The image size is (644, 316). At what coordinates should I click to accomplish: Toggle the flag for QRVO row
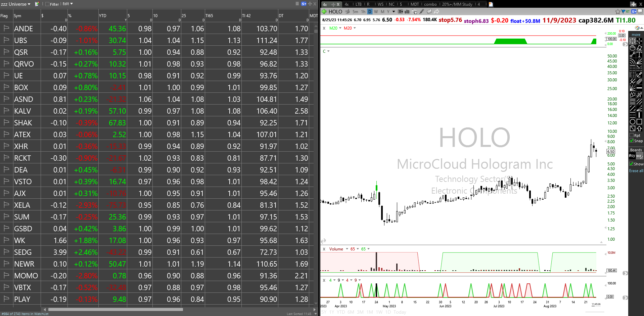coord(6,64)
